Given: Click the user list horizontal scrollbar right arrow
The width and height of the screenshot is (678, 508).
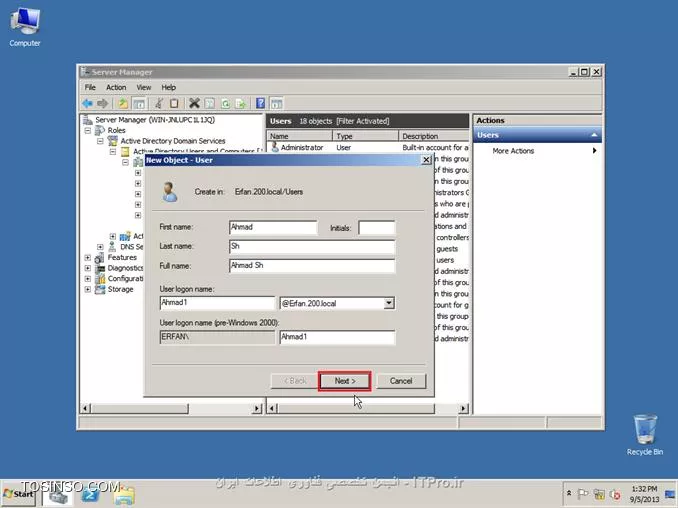Looking at the screenshot, I should (x=463, y=408).
